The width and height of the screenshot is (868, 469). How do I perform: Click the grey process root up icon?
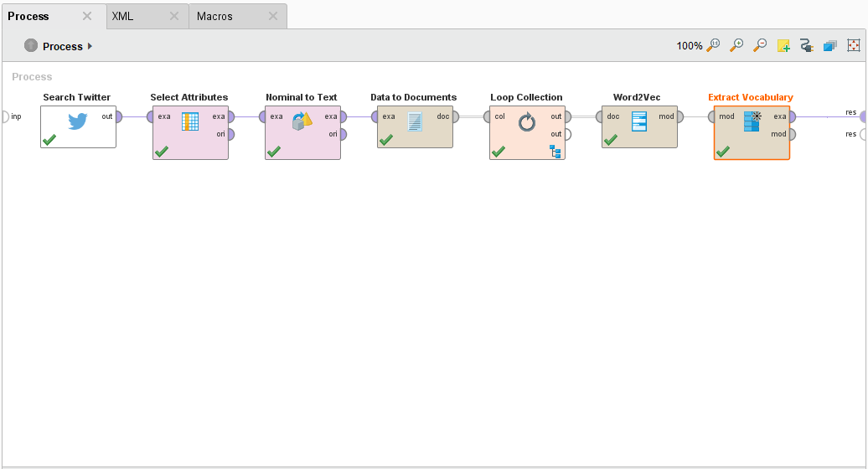[31, 45]
